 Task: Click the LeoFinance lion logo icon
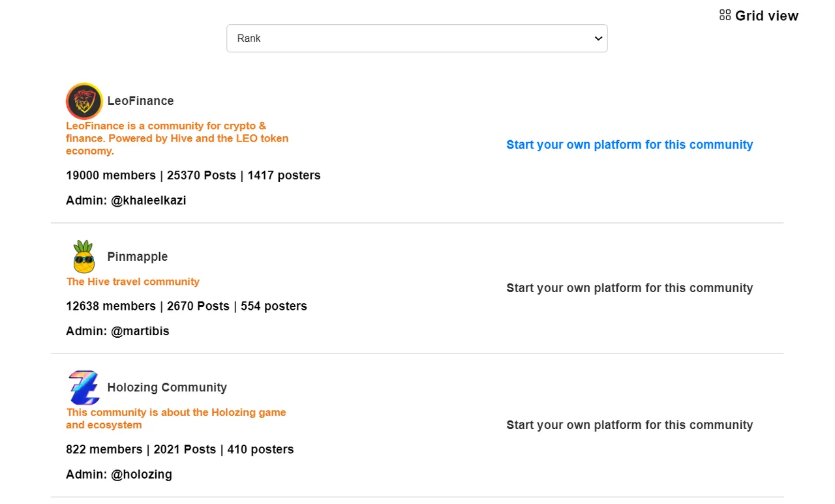coord(84,101)
